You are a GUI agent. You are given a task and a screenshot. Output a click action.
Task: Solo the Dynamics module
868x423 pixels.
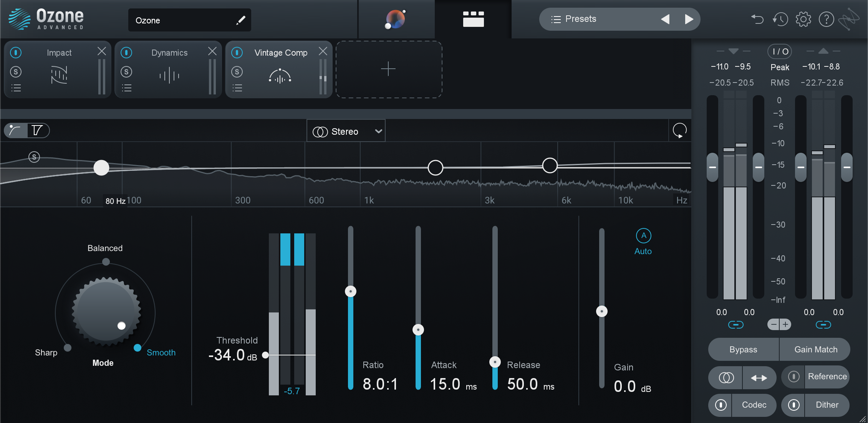126,71
